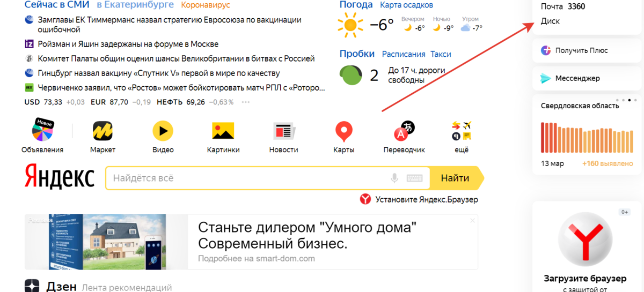Close the smart home ad banner
644x292 pixels.
(x=473, y=221)
